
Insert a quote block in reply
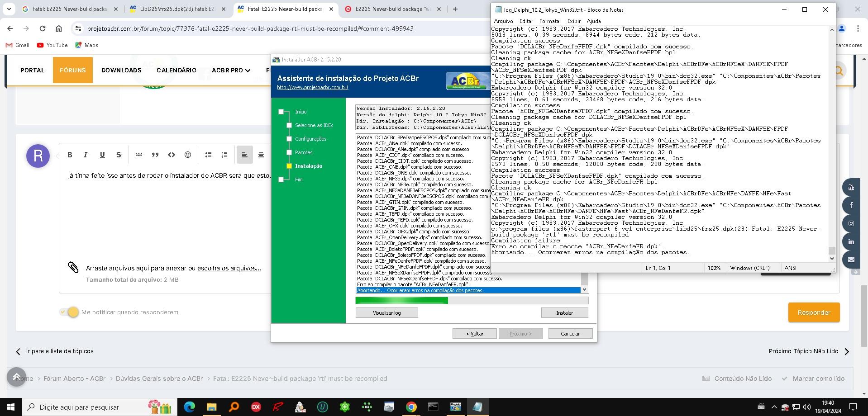point(155,155)
